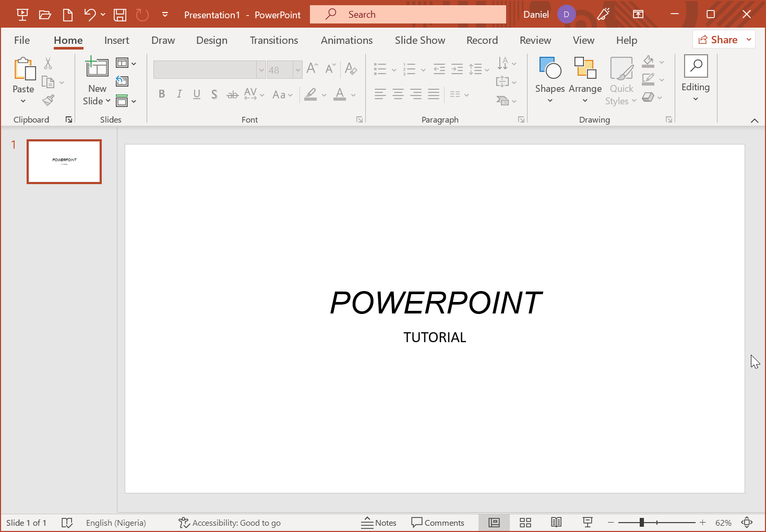Click the Format Painter icon
766x532 pixels.
pyautogui.click(x=49, y=100)
